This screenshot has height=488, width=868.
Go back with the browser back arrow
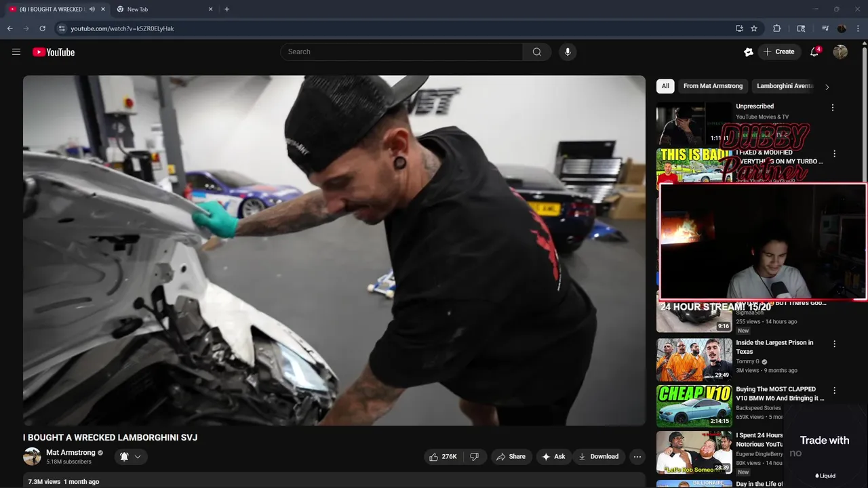coord(9,28)
